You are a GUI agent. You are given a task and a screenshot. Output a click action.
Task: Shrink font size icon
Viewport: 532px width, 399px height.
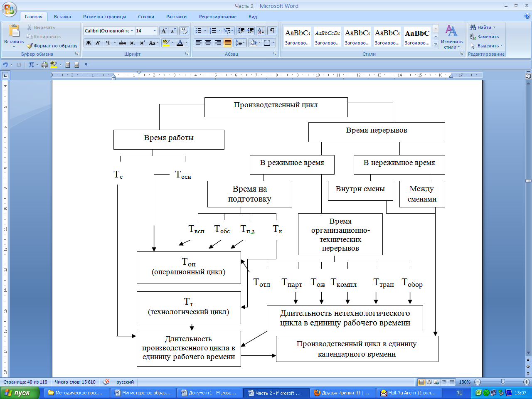click(173, 31)
